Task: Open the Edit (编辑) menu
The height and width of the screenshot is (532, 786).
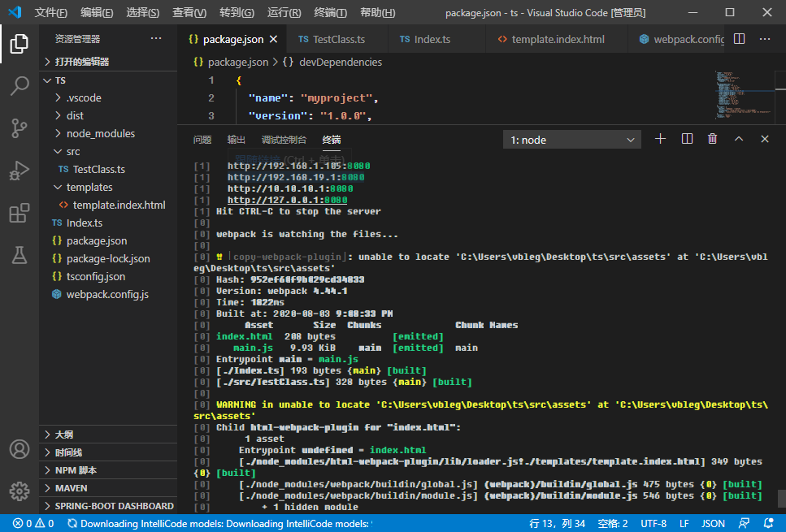Action: pos(97,12)
